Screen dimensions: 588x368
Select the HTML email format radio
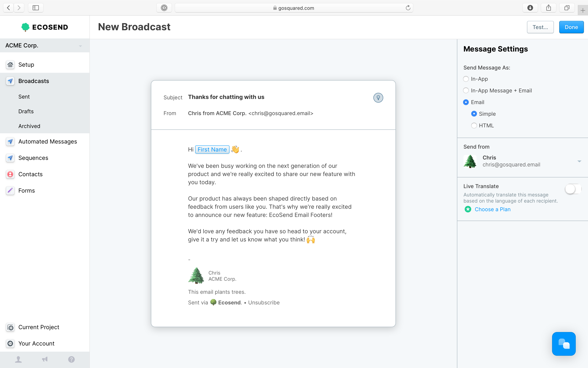point(474,126)
